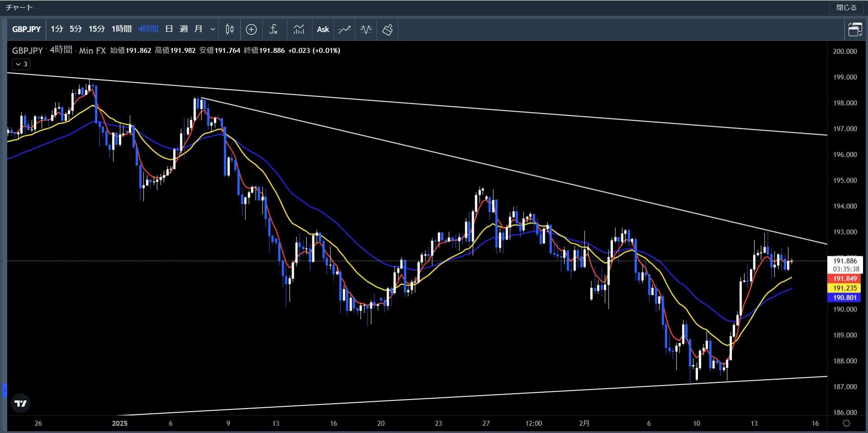Click the TradingView logo
The image size is (868, 433).
tap(20, 403)
